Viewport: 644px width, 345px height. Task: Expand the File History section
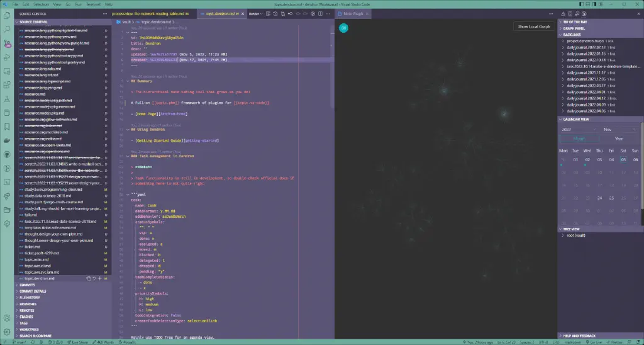tap(63, 297)
